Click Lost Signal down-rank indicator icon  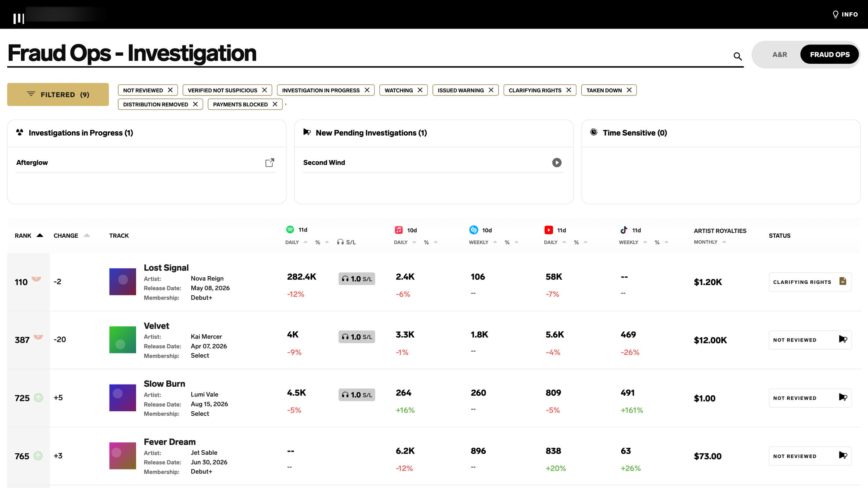[36, 279]
